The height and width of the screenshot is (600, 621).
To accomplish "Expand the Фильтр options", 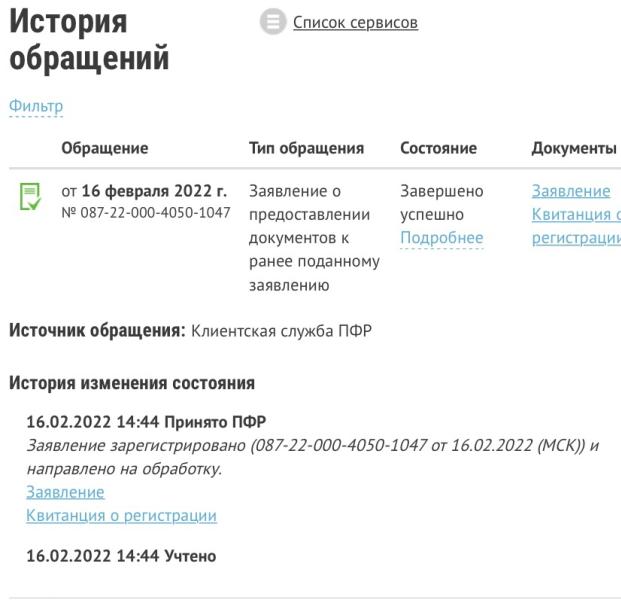I will [36, 106].
